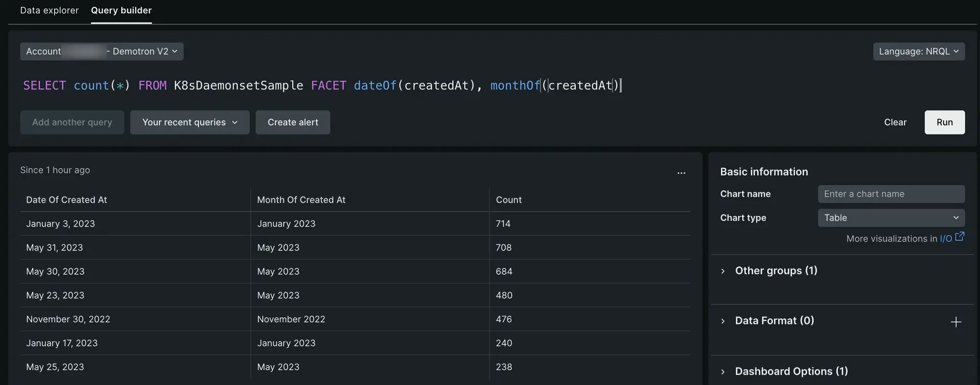Open the Account Demotron V2 selector
This screenshot has height=385, width=980.
pyautogui.click(x=102, y=52)
